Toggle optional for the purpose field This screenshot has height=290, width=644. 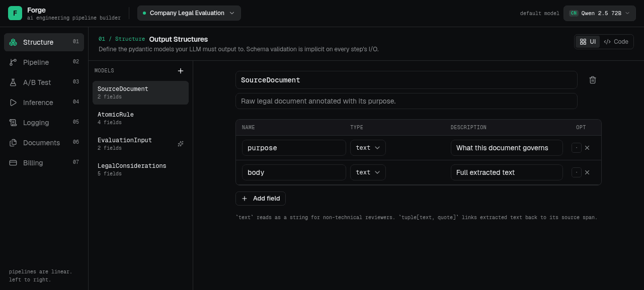click(577, 148)
